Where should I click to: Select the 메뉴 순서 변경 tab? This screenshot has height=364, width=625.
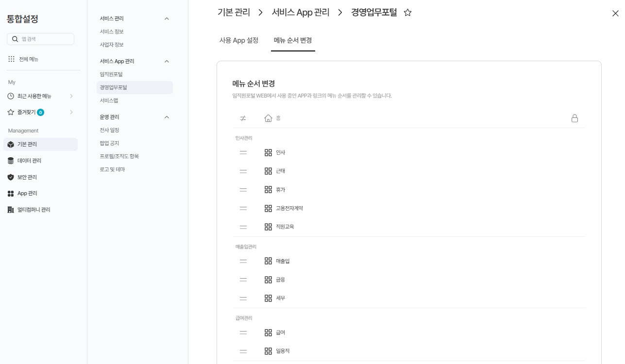point(293,40)
